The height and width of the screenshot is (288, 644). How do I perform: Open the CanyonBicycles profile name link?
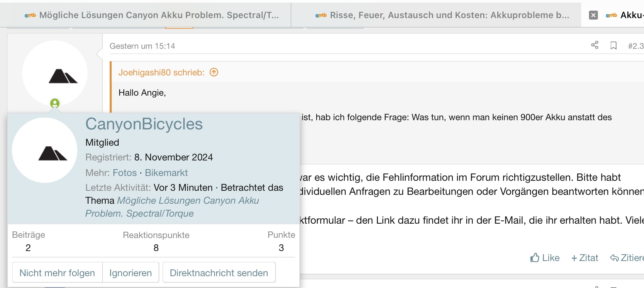pyautogui.click(x=144, y=124)
